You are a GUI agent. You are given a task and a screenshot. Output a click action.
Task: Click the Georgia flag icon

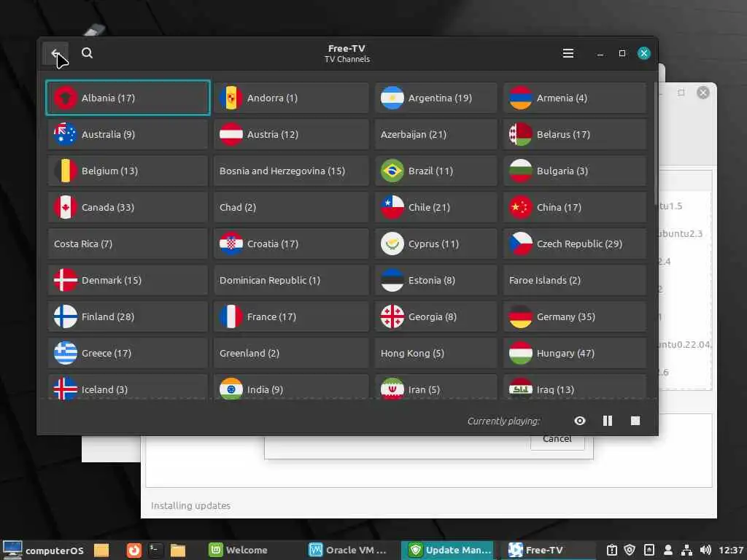tap(392, 316)
